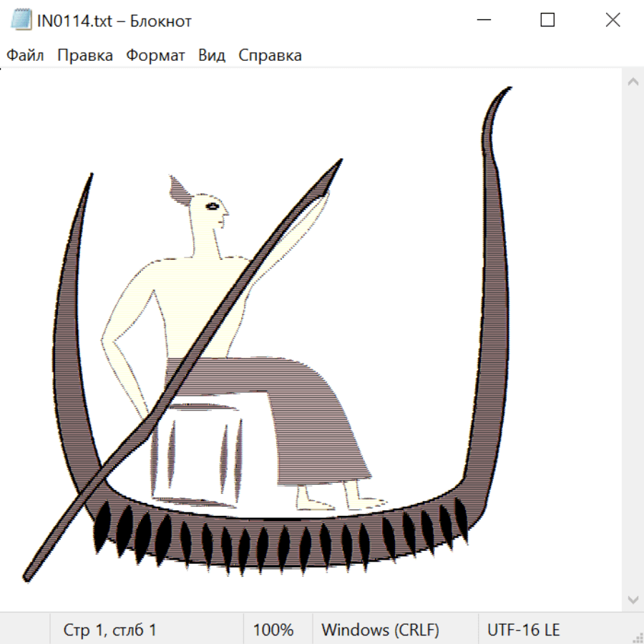Click the Windows (CRLF) status field
The image size is (644, 644).
click(x=380, y=630)
